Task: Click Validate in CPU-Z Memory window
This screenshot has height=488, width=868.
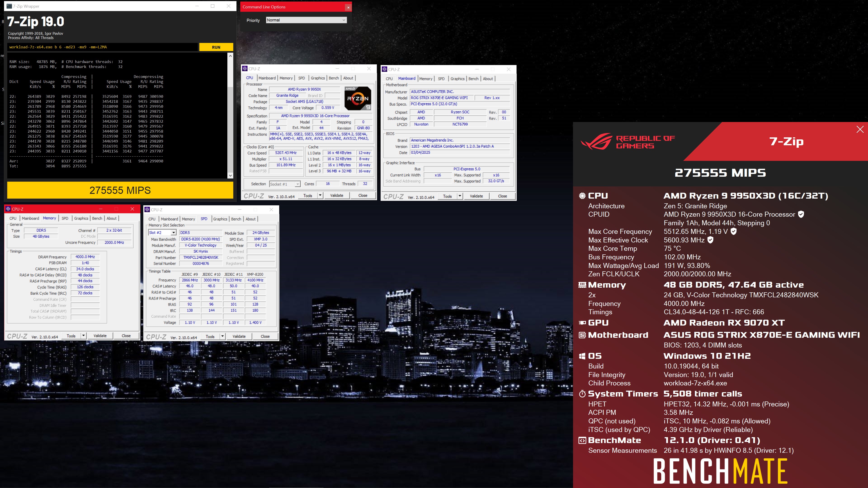Action: (100, 336)
